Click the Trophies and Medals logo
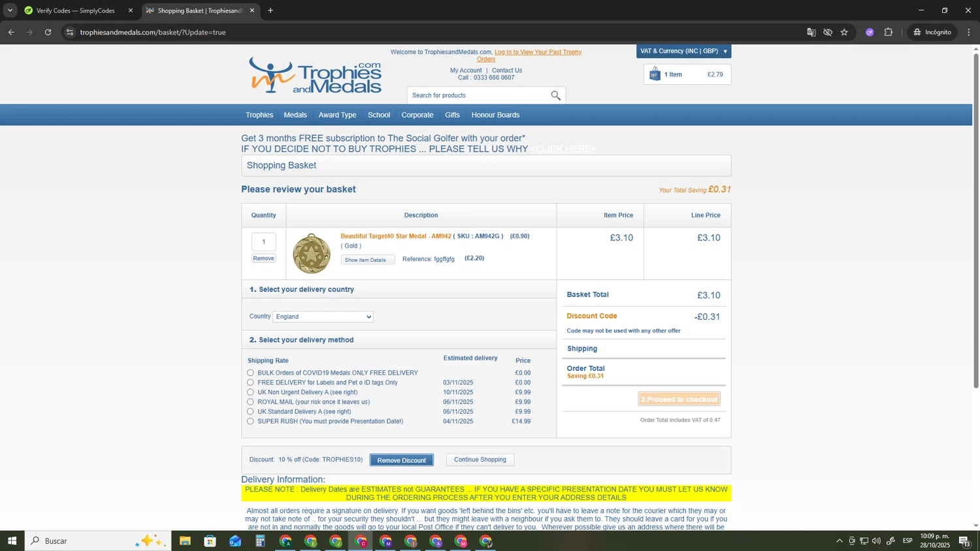The image size is (980, 551). pyautogui.click(x=315, y=75)
